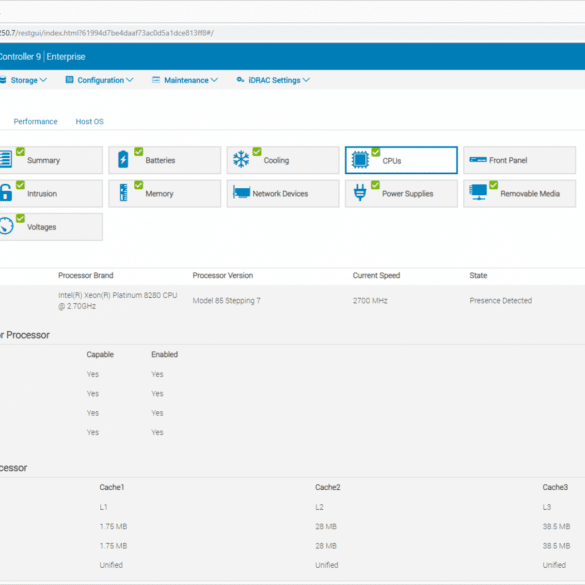Click the Model 85 Stepping 7 cell

pyautogui.click(x=226, y=301)
